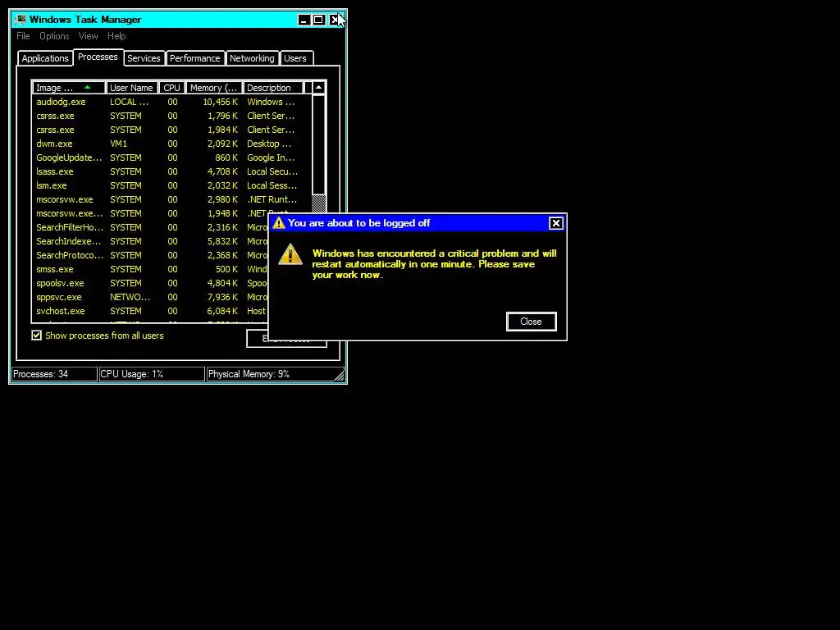The image size is (840, 630).
Task: Select the smss.exe process
Action: [150, 269]
